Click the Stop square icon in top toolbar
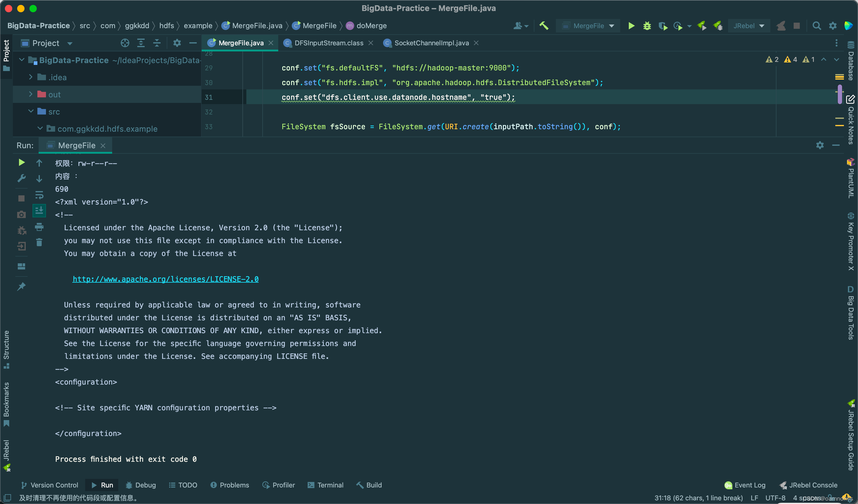Screen dimensions: 858x504 tap(796, 26)
